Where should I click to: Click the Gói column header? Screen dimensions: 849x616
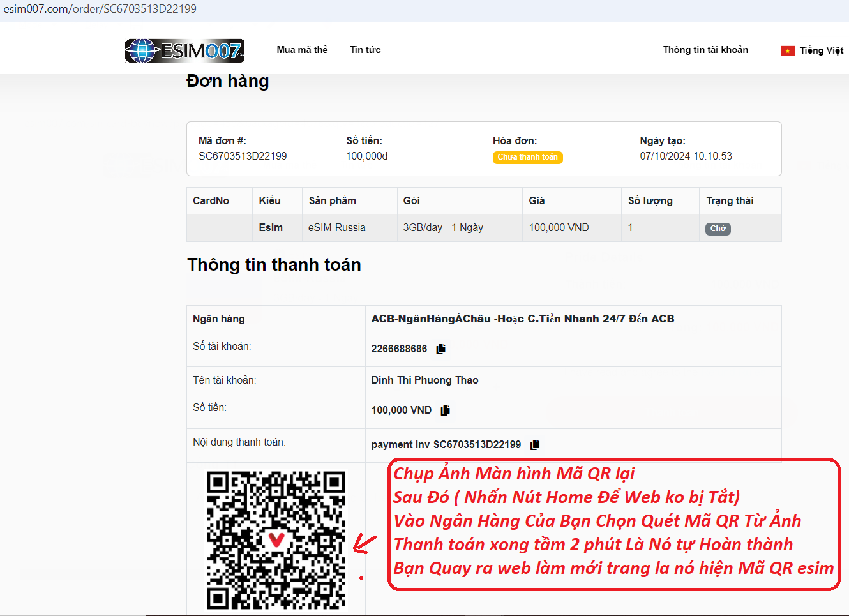(x=460, y=201)
